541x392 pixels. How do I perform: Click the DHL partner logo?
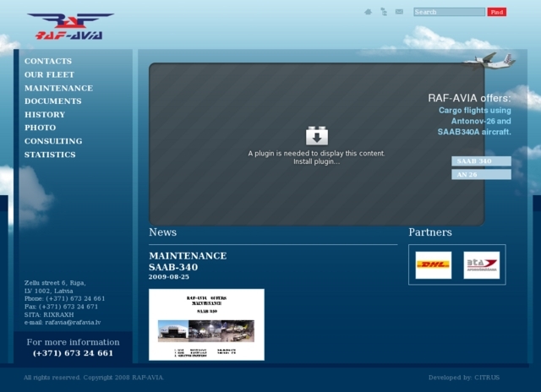tap(434, 265)
